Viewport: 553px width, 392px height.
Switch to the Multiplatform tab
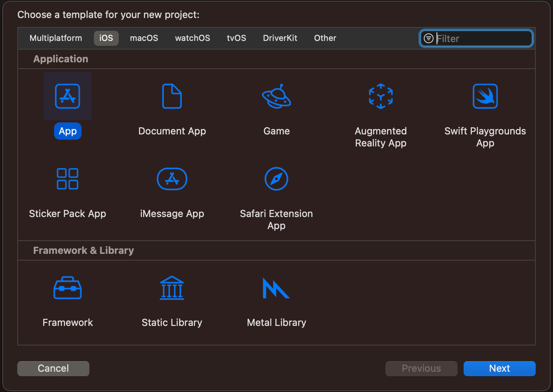(x=56, y=38)
